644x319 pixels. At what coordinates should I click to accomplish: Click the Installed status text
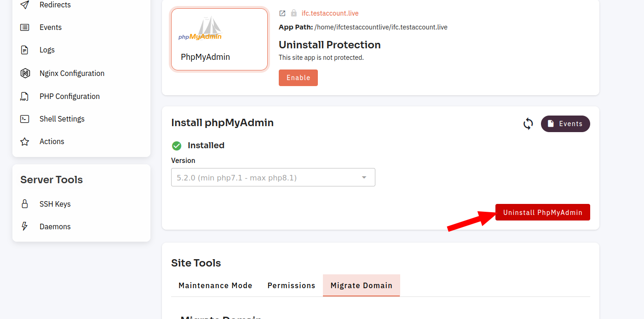click(206, 145)
